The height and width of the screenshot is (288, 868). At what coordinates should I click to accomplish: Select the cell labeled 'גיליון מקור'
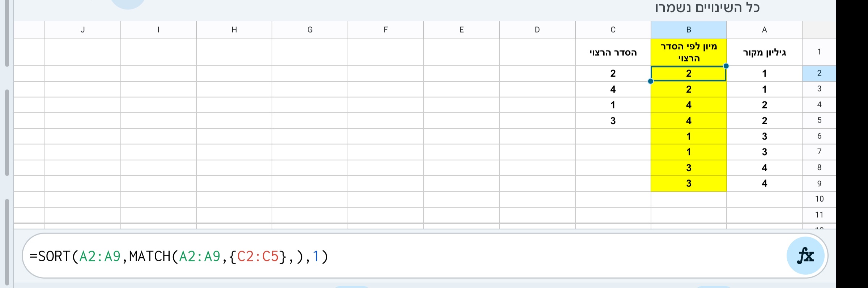(x=765, y=52)
